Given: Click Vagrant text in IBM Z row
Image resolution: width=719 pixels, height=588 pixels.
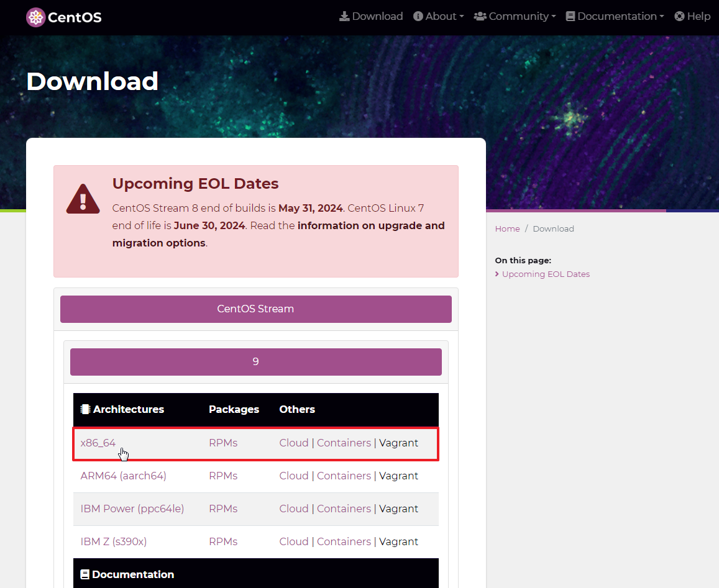Looking at the screenshot, I should [398, 541].
